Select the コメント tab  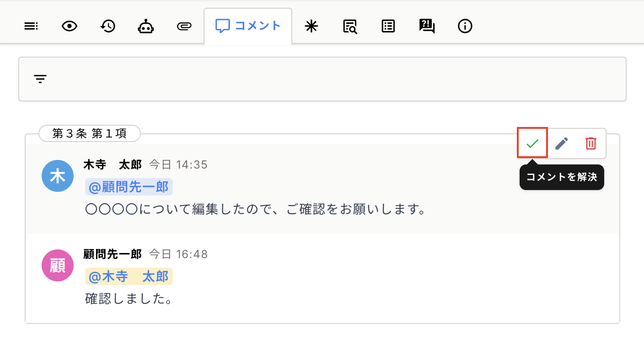click(248, 26)
